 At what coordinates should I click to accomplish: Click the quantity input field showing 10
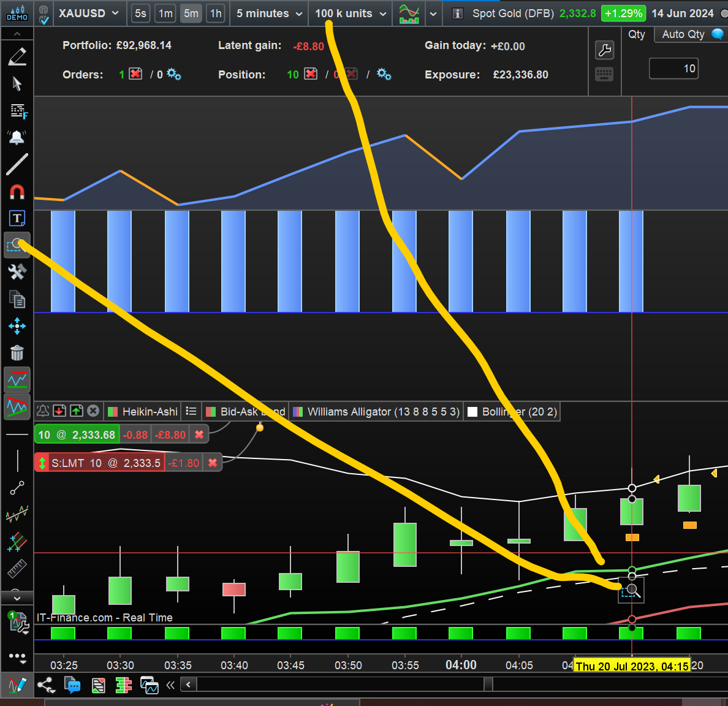673,69
